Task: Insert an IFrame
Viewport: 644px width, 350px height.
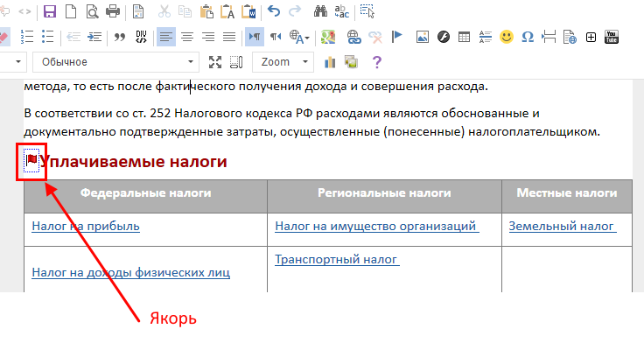Action: [x=570, y=37]
